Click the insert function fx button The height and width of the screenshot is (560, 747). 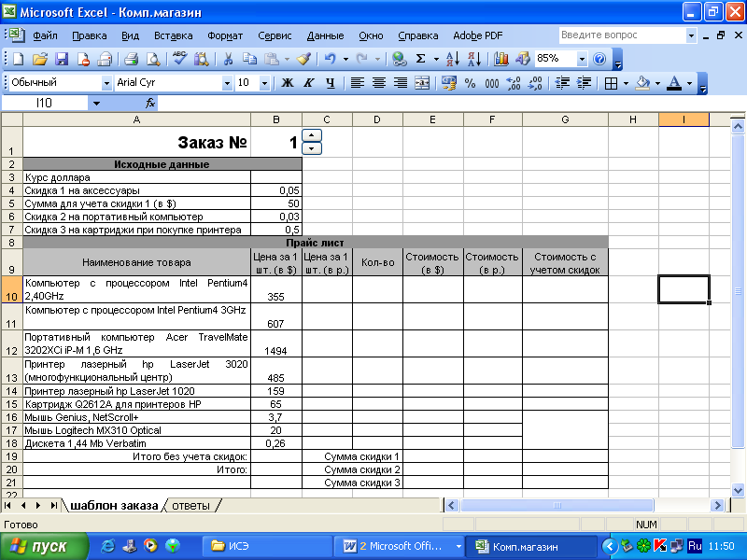pos(150,103)
